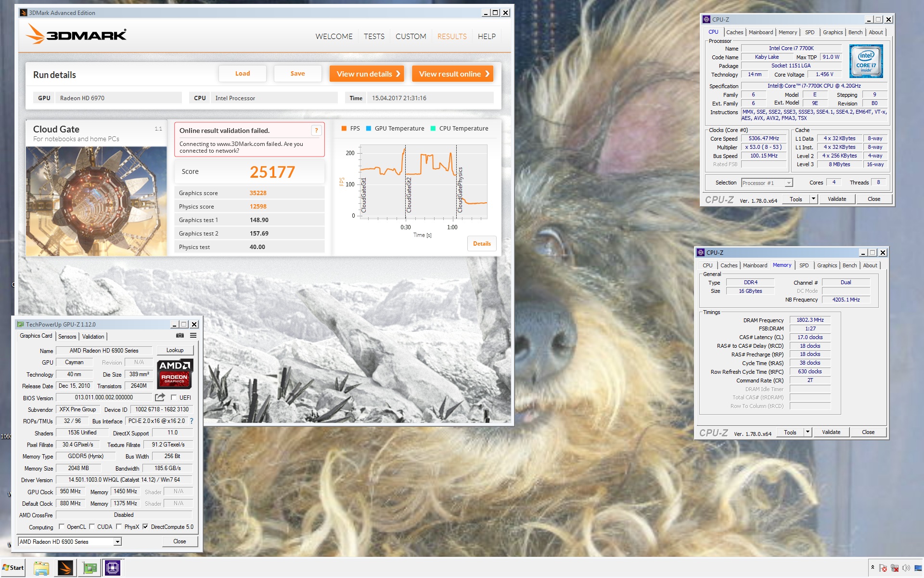This screenshot has height=578, width=924.
Task: Click the AMD Radeon Graphics logo in GPU-Z
Action: (x=175, y=373)
